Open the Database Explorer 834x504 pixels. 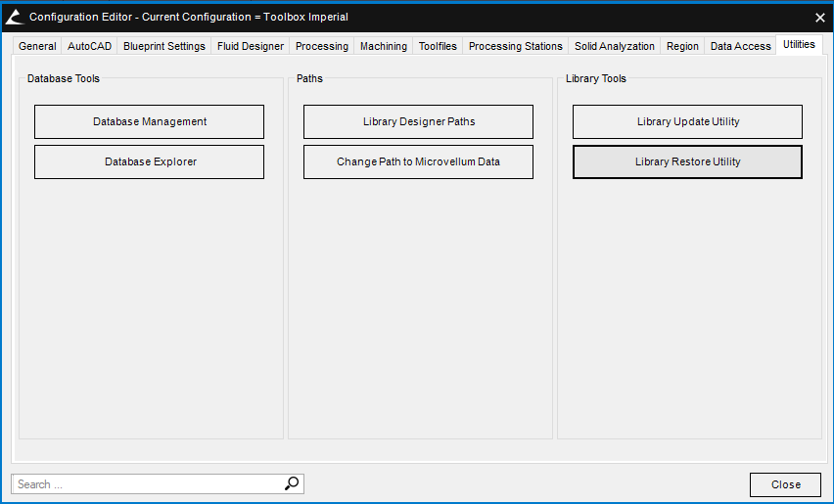(x=150, y=161)
